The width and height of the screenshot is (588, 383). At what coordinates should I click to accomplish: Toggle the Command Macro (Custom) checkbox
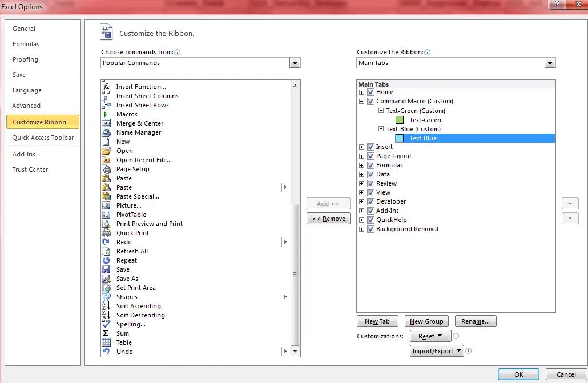click(x=370, y=101)
